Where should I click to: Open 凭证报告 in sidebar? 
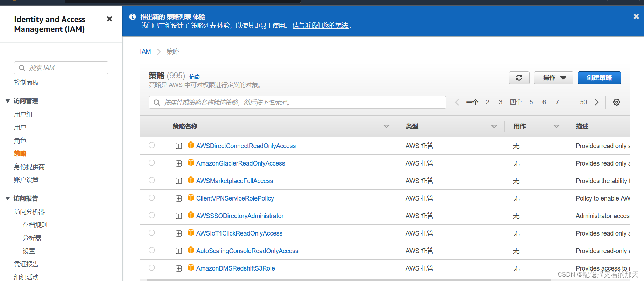26,264
